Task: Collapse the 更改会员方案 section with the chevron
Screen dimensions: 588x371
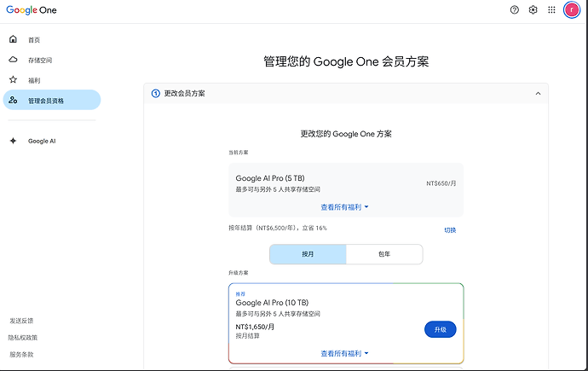Action: click(x=538, y=94)
